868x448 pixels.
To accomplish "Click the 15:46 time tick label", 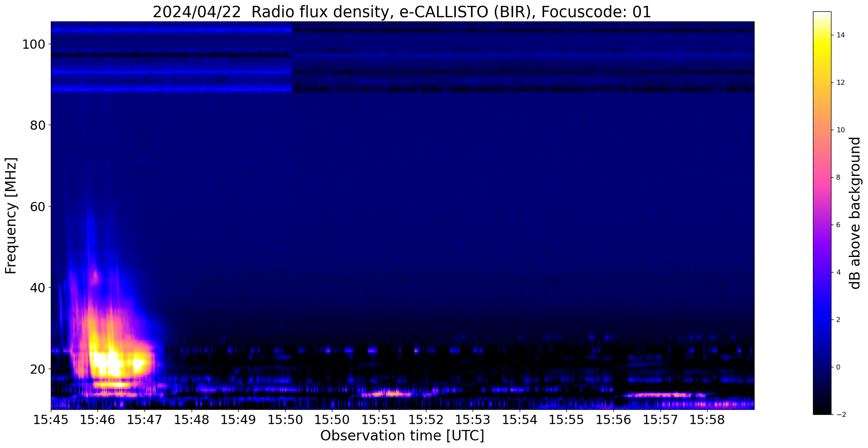I will (98, 419).
